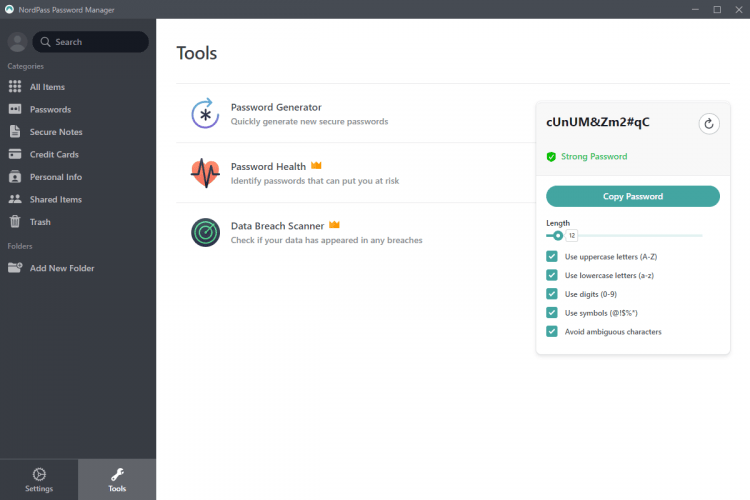Click the Copy Password button

633,196
